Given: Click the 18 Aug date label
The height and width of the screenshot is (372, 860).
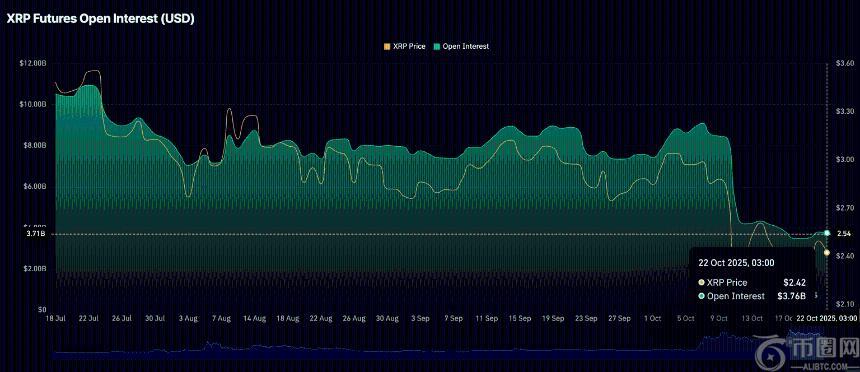Looking at the screenshot, I should tap(288, 318).
